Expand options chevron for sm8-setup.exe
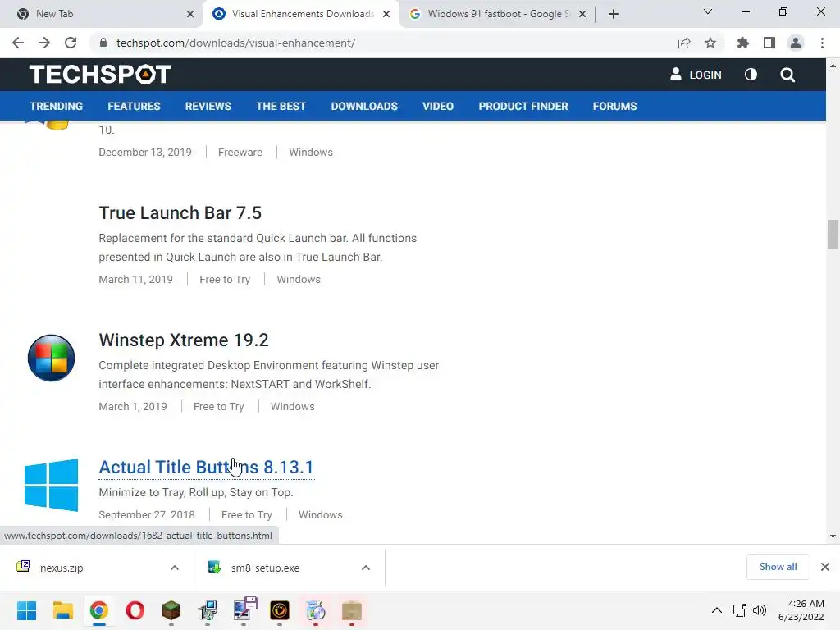This screenshot has width=840, height=630. [x=366, y=568]
